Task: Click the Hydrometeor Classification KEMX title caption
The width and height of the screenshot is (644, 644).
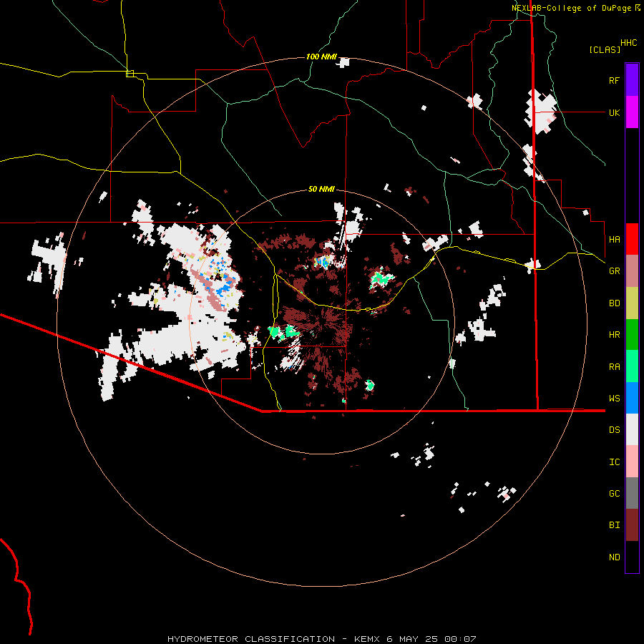Action: (x=321, y=639)
